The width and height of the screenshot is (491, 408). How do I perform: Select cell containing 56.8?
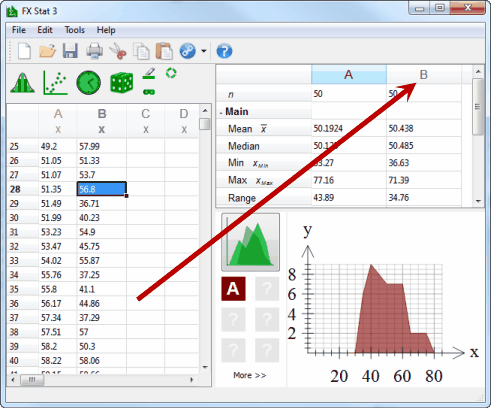[102, 189]
